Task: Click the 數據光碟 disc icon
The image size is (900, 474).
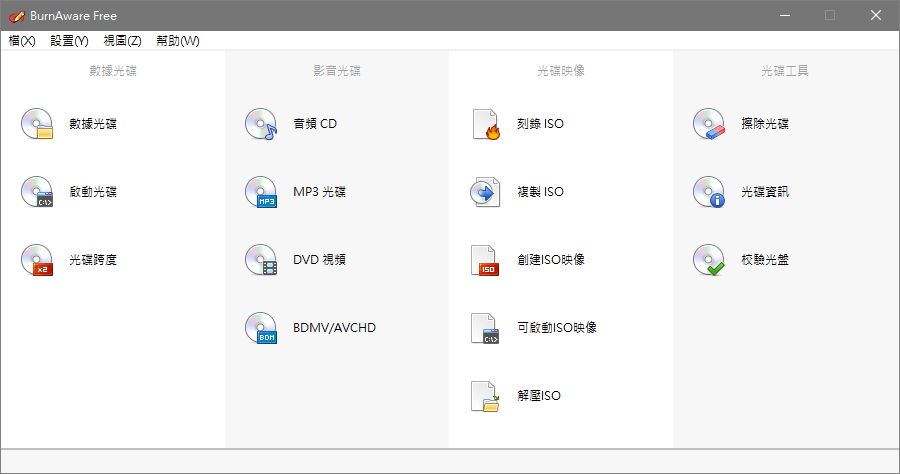Action: click(x=36, y=124)
